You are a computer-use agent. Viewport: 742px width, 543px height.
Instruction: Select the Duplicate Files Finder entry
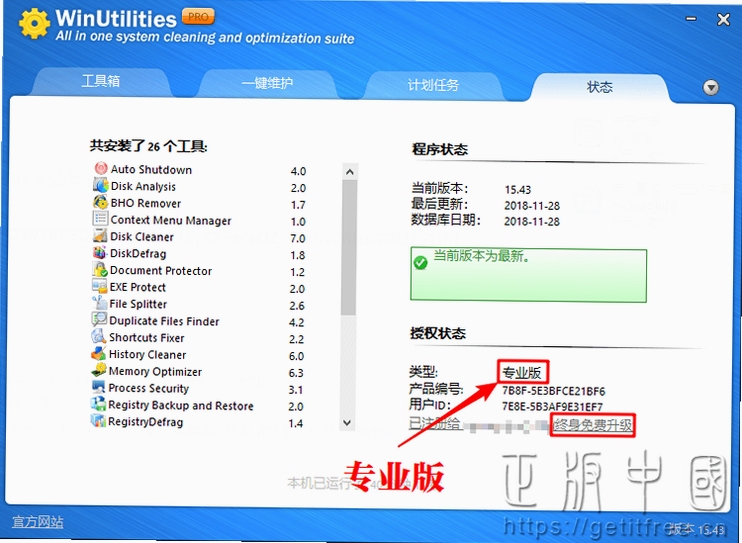point(198,321)
